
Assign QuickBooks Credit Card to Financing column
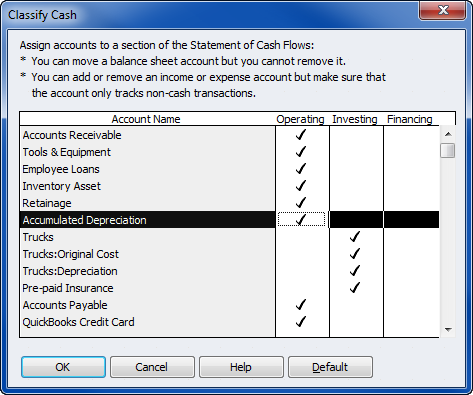411,322
